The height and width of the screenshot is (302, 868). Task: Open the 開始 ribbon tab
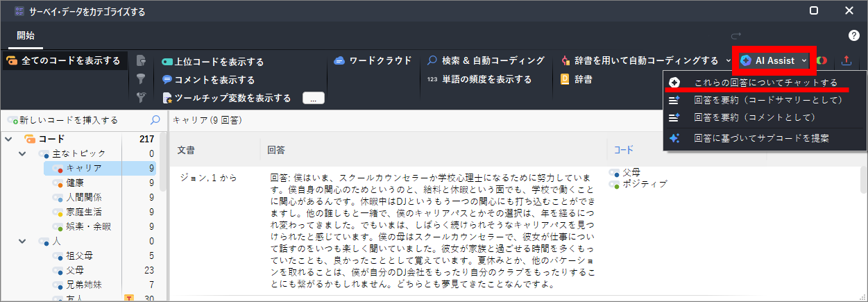[x=26, y=35]
